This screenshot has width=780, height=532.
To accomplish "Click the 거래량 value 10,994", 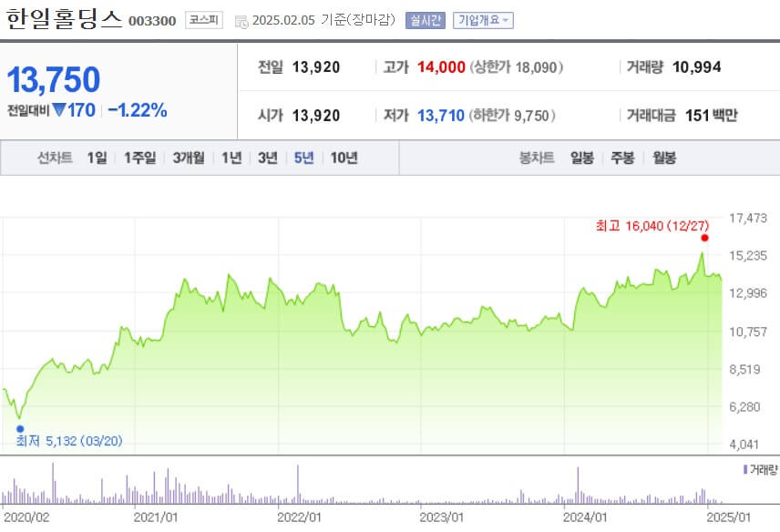I will point(696,67).
